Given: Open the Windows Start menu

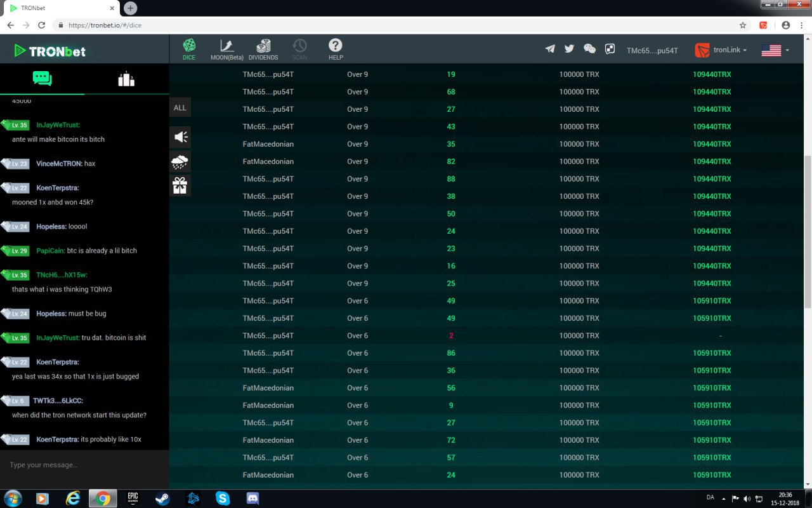Looking at the screenshot, I should [13, 498].
